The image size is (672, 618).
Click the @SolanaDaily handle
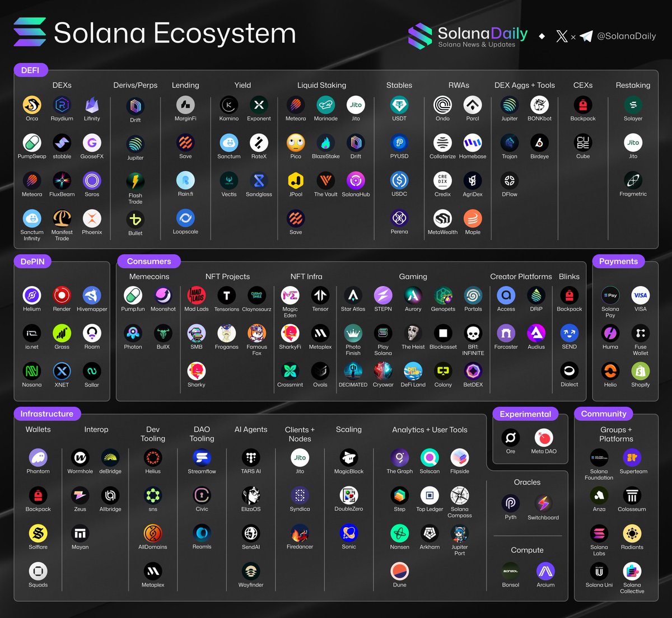click(627, 36)
